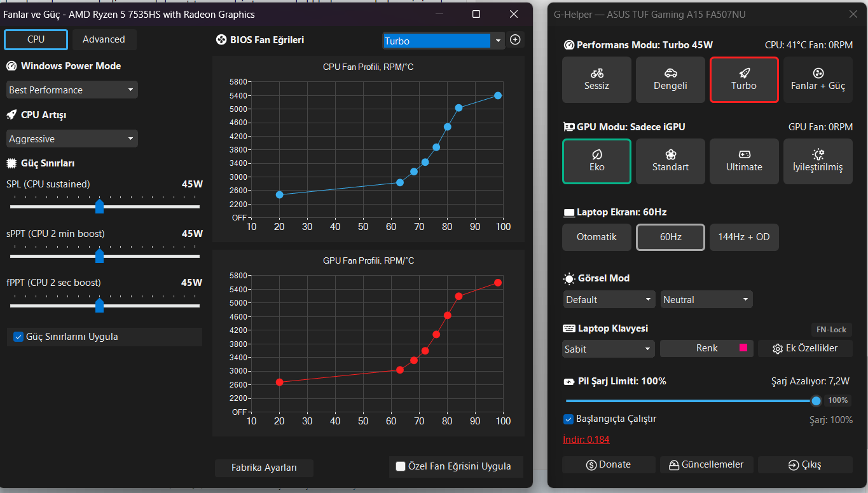Open Windows Power Mode dropdown

click(72, 90)
